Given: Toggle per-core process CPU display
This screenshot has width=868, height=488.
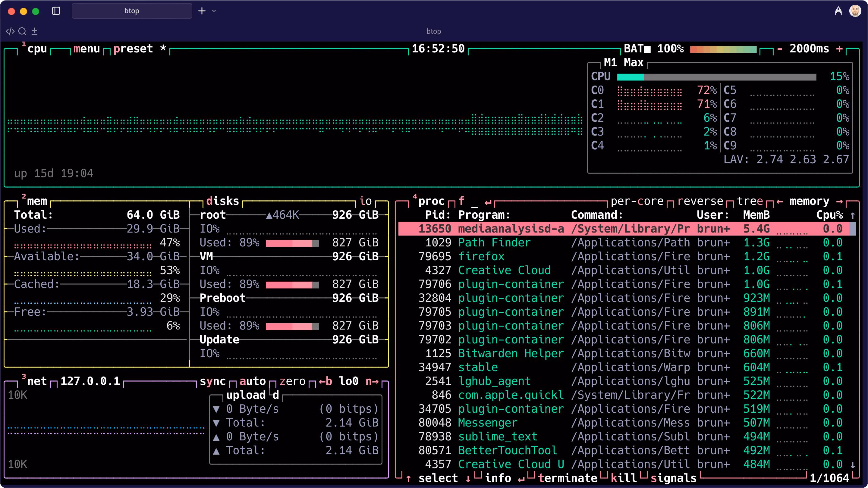Looking at the screenshot, I should 637,201.
